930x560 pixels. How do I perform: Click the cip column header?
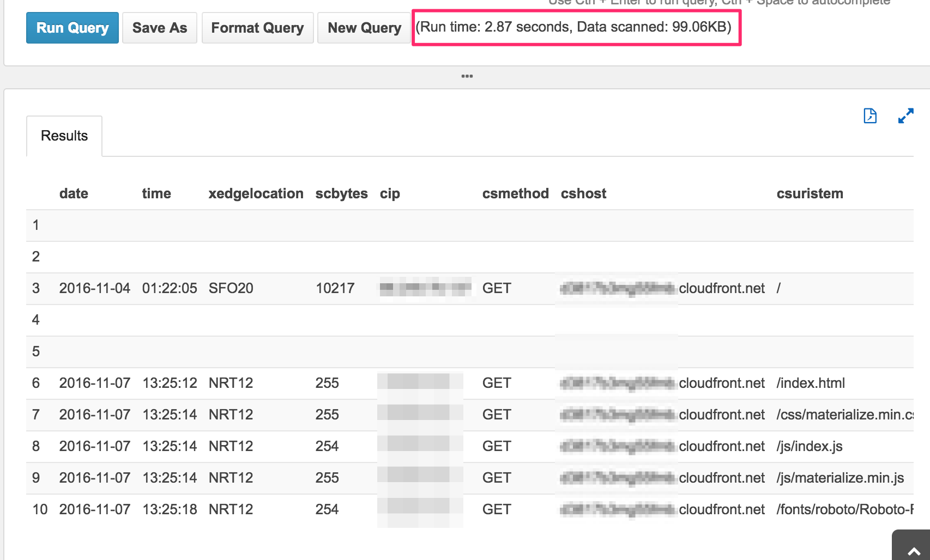tap(390, 193)
